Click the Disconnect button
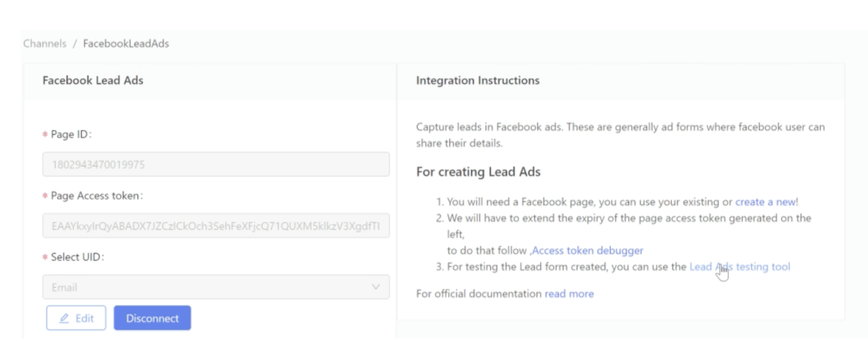Image resolution: width=868 pixels, height=341 pixels. click(152, 318)
